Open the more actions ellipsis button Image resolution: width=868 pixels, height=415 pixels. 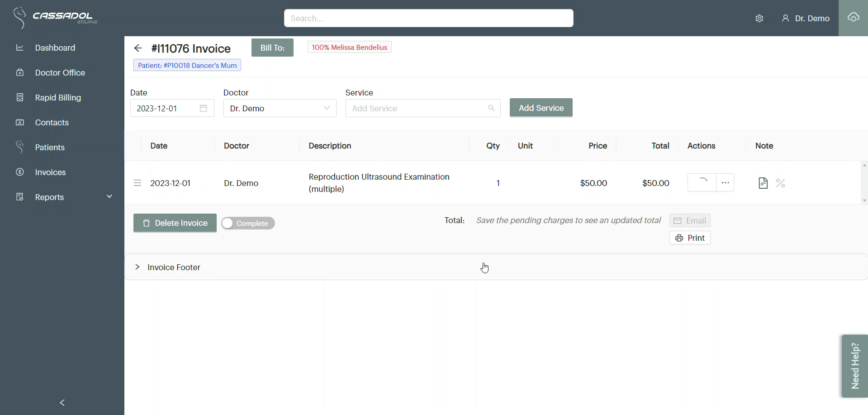point(725,183)
